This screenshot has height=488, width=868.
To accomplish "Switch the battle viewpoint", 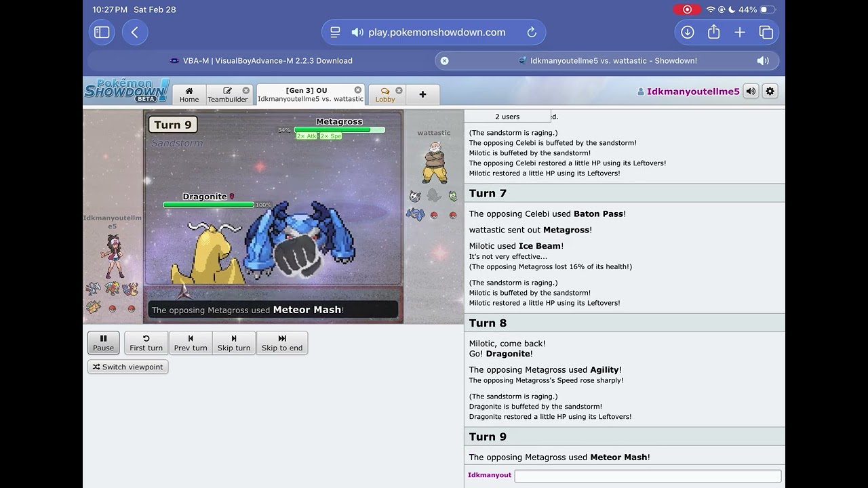I will tap(127, 367).
